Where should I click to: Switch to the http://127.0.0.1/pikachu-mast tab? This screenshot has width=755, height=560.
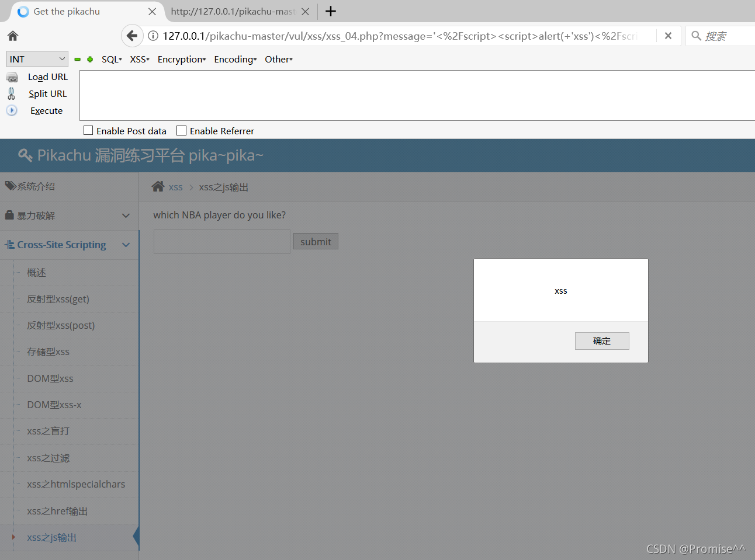click(x=240, y=12)
